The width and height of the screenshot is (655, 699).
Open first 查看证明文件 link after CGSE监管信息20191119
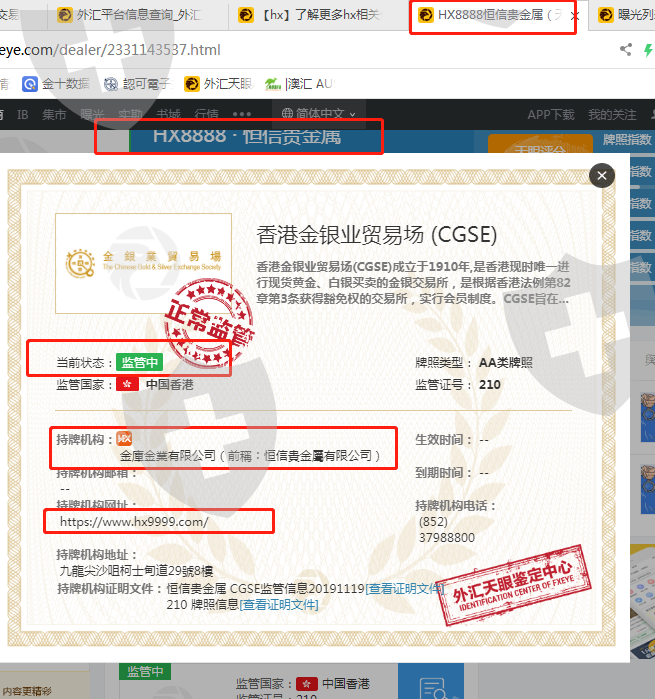[405, 588]
